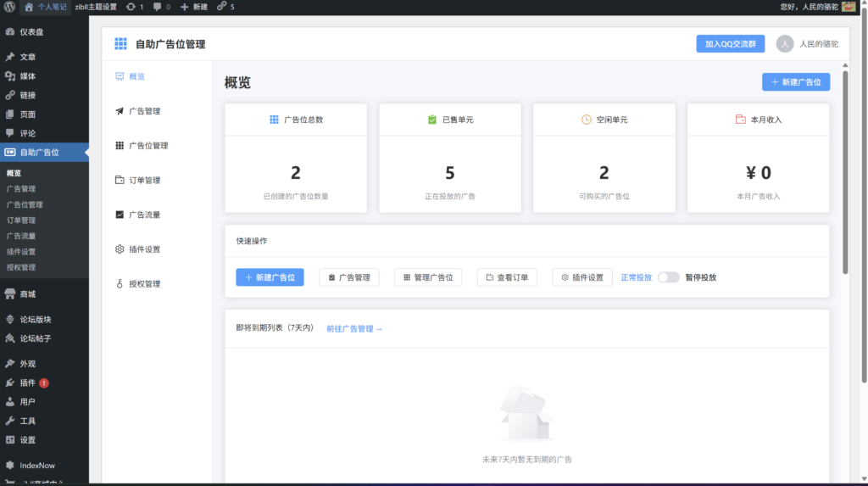Open the 新建 dropdown in admin bar

click(x=194, y=7)
